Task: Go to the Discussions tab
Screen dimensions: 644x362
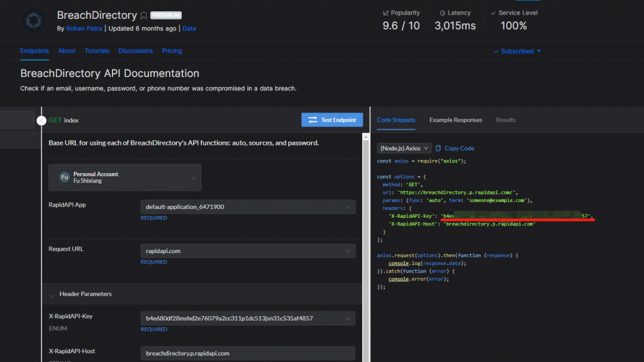Action: (135, 51)
